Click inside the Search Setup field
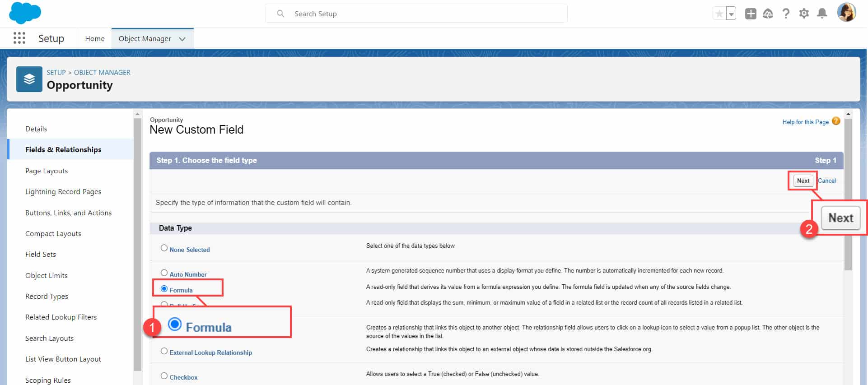 coord(416,14)
